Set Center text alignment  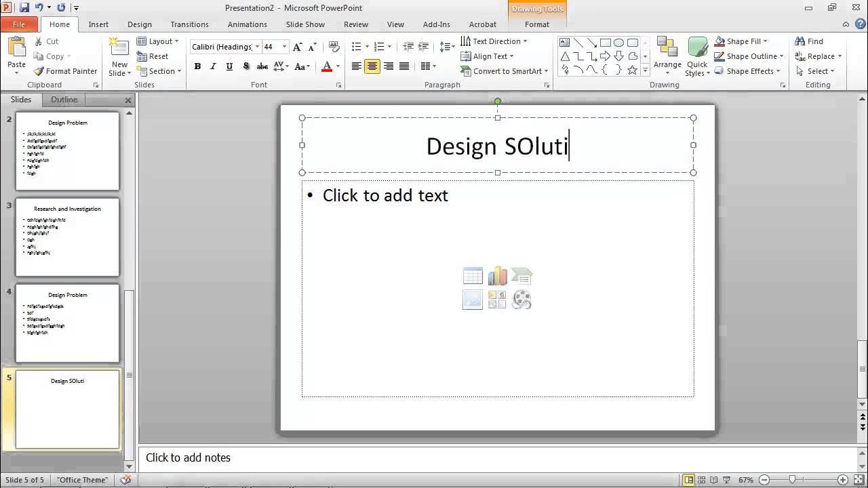[x=372, y=66]
